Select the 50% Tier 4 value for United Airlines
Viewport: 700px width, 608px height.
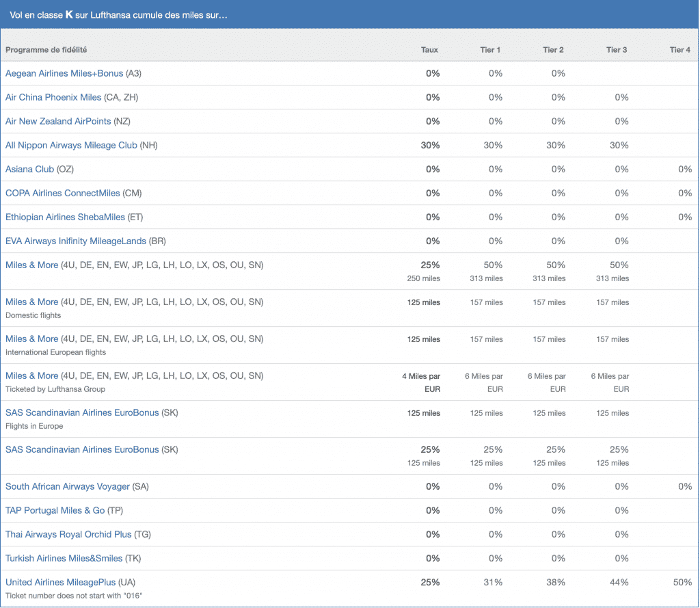[x=683, y=583]
